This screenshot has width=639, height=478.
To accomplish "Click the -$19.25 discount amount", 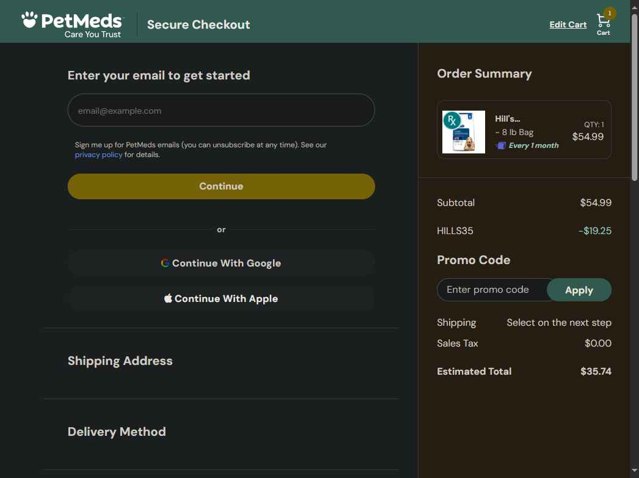I will (595, 231).
